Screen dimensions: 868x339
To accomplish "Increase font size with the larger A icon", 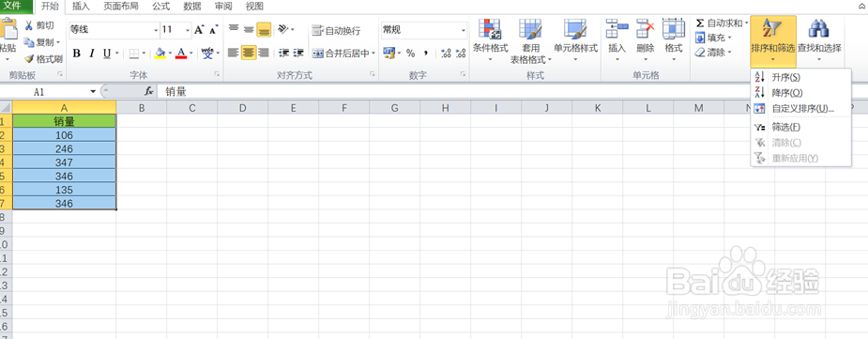I will click(x=199, y=30).
